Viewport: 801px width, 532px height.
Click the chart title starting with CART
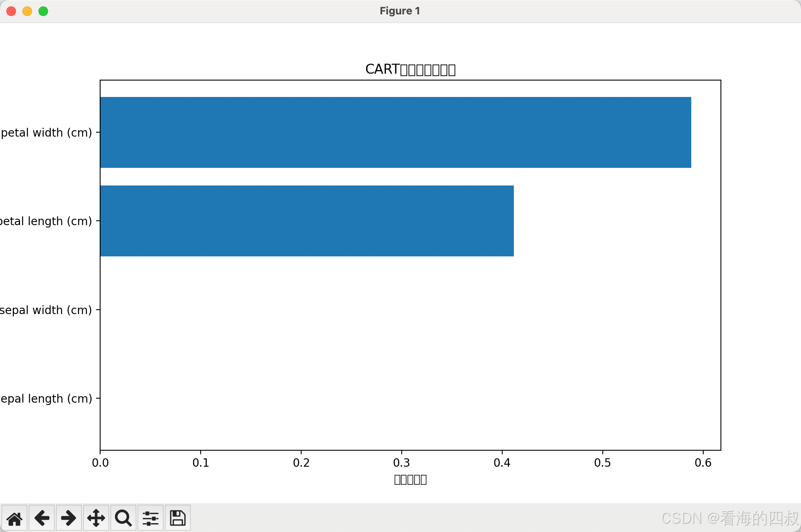coord(410,69)
